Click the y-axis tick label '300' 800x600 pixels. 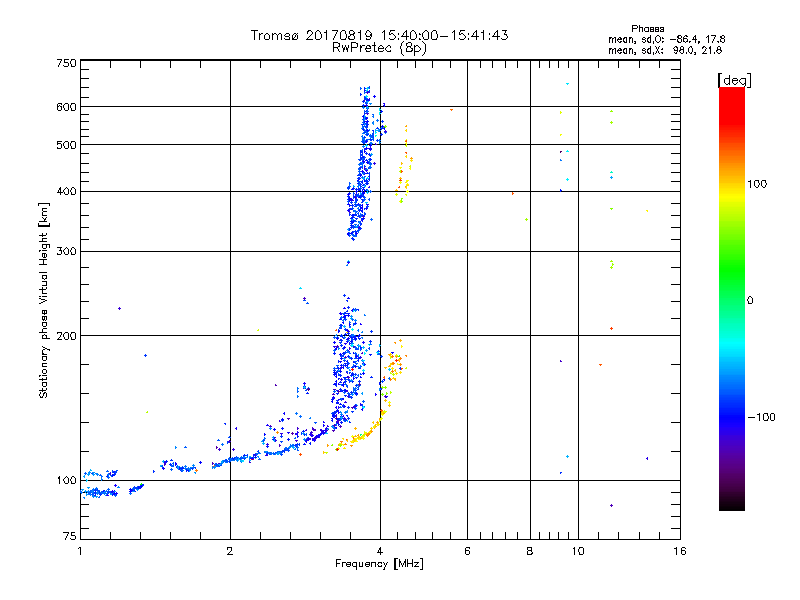pyautogui.click(x=66, y=251)
